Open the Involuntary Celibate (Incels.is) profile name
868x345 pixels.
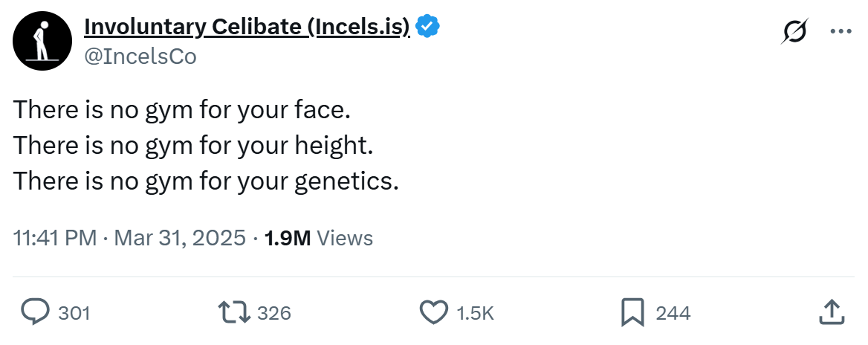coord(247,26)
